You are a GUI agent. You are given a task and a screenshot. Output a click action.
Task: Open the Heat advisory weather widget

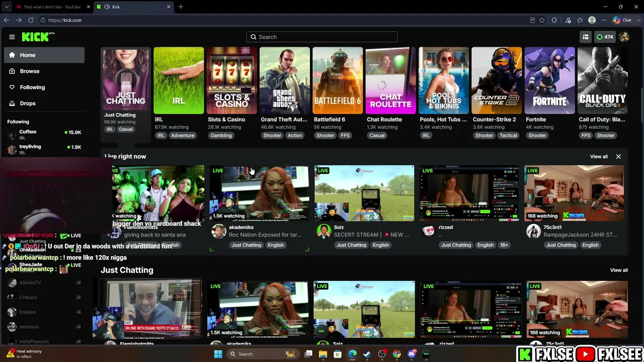pyautogui.click(x=24, y=354)
